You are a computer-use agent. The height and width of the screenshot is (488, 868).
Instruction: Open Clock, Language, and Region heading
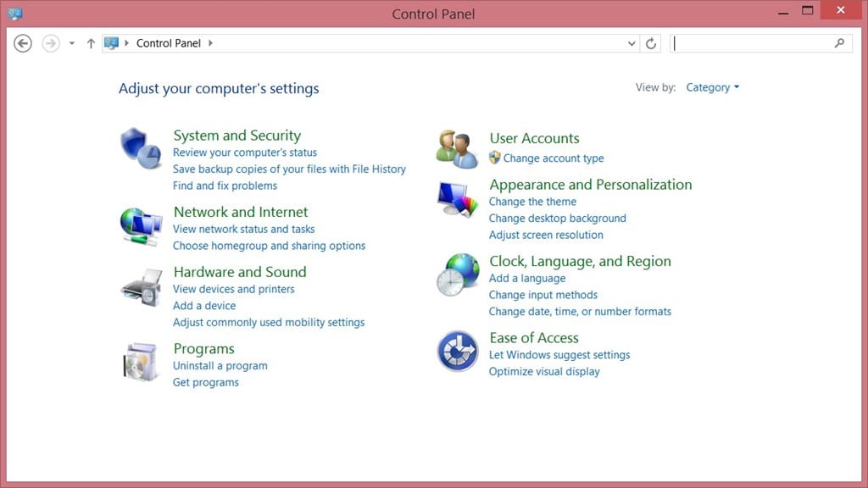[x=580, y=261]
